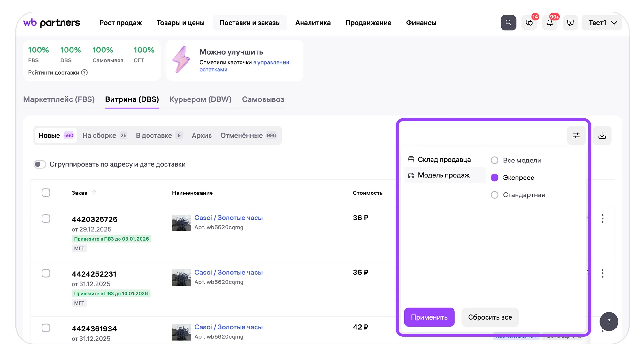Select the Все модели radio option

pos(494,160)
